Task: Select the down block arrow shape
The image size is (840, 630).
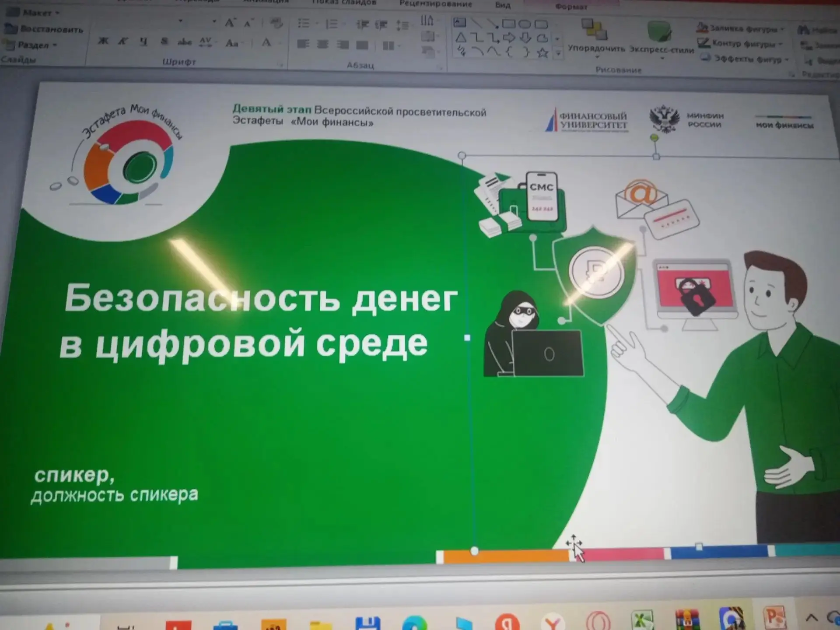Action: tap(526, 38)
